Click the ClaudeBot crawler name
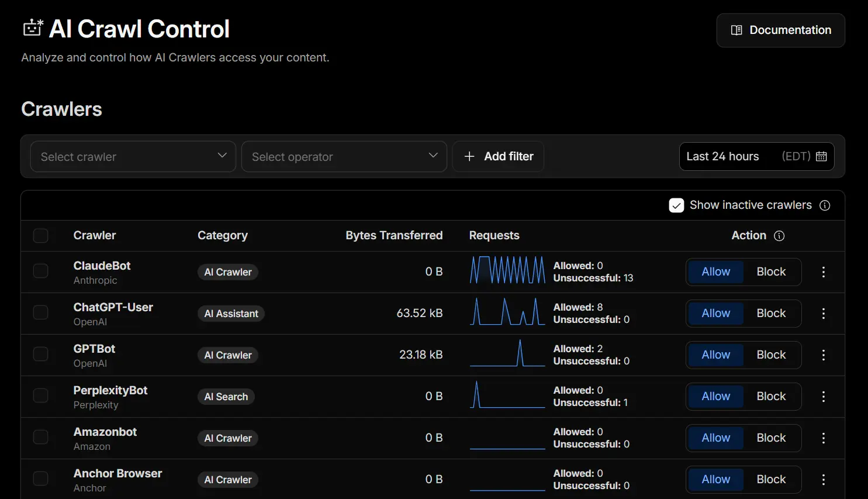Image resolution: width=868 pixels, height=499 pixels. pos(102,266)
